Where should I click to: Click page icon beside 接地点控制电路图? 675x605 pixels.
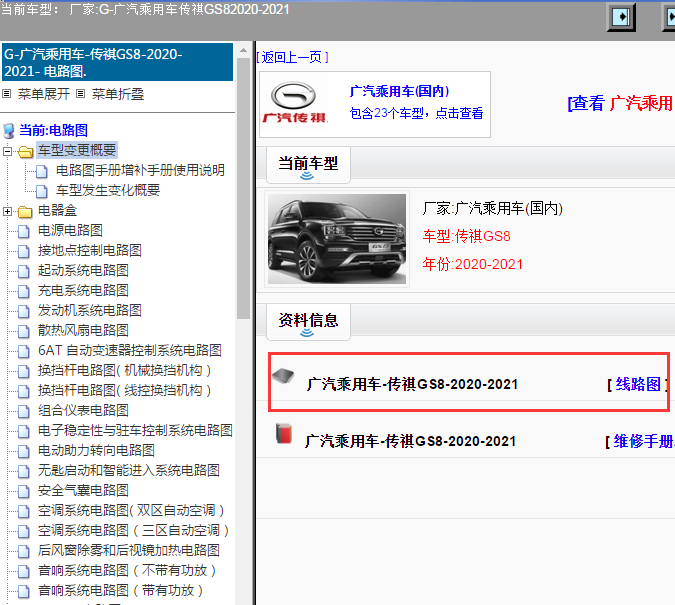(x=24, y=251)
